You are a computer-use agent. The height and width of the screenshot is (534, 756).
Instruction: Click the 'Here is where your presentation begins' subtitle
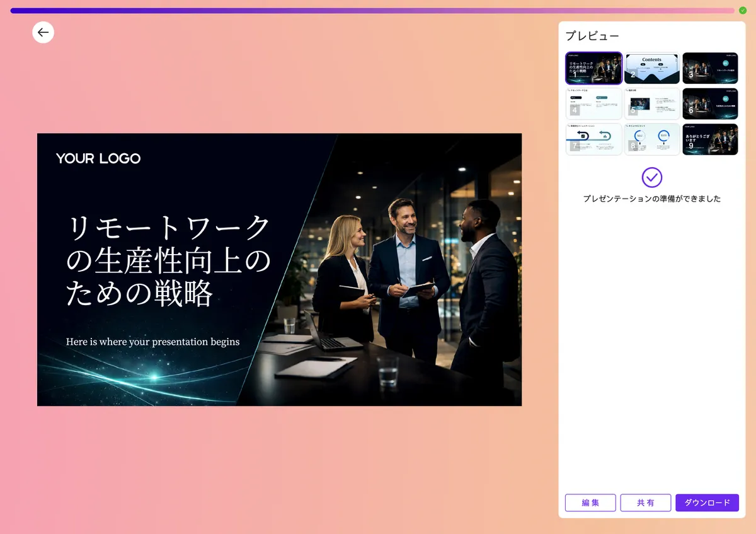[x=152, y=342]
